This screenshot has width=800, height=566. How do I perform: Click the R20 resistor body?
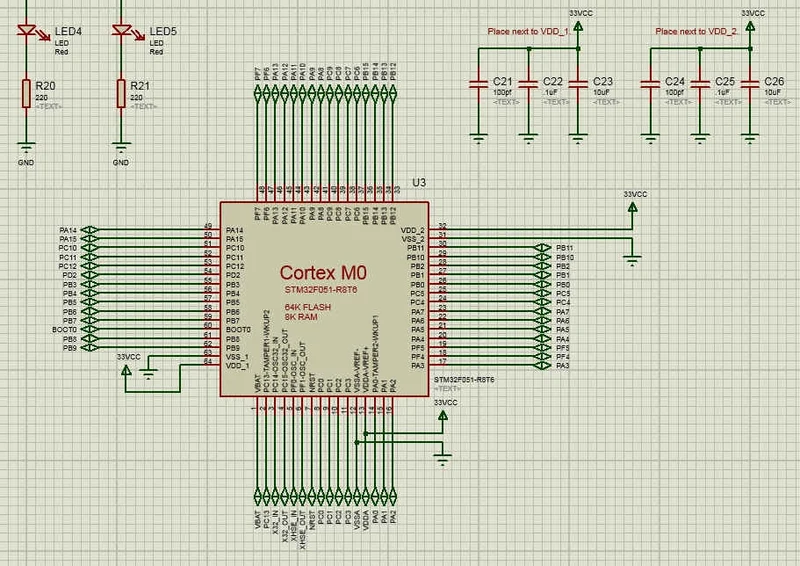tap(26, 93)
